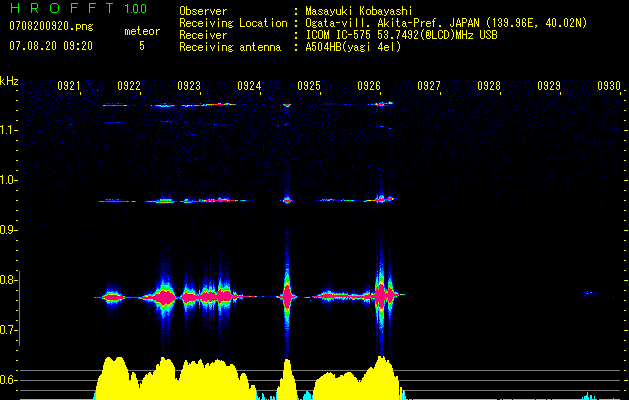Click the 0927 time marker

click(429, 86)
